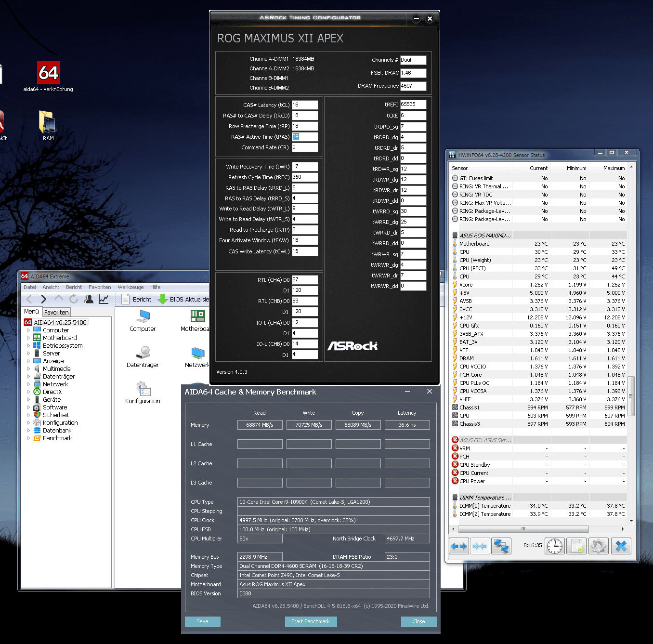Click the BIOS Aktualisierung green arrow button
This screenshot has width=653, height=644.
[183, 299]
